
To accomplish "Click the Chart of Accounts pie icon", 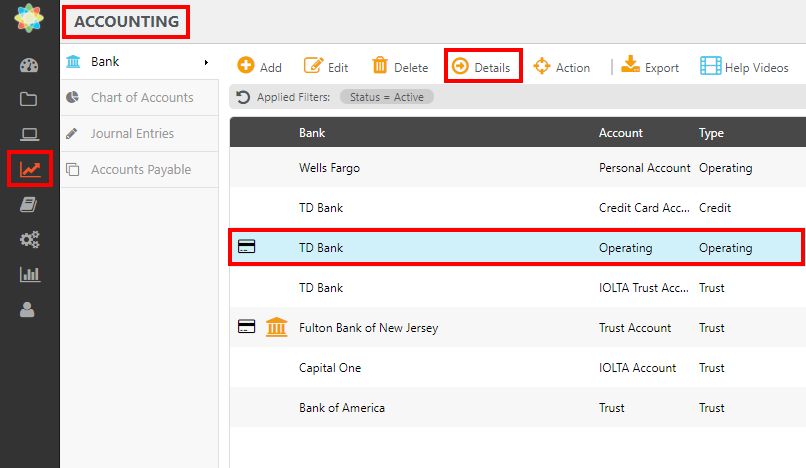I will pyautogui.click(x=72, y=97).
